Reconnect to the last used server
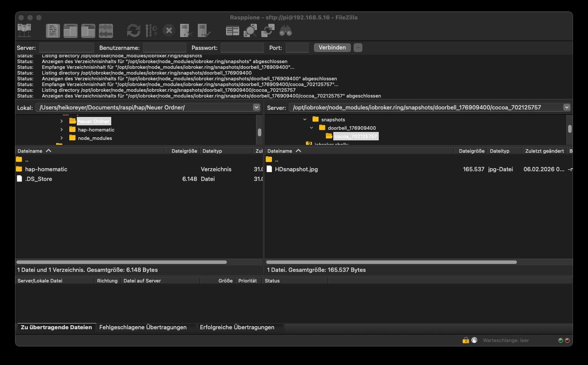This screenshot has height=365, width=588. point(204,30)
